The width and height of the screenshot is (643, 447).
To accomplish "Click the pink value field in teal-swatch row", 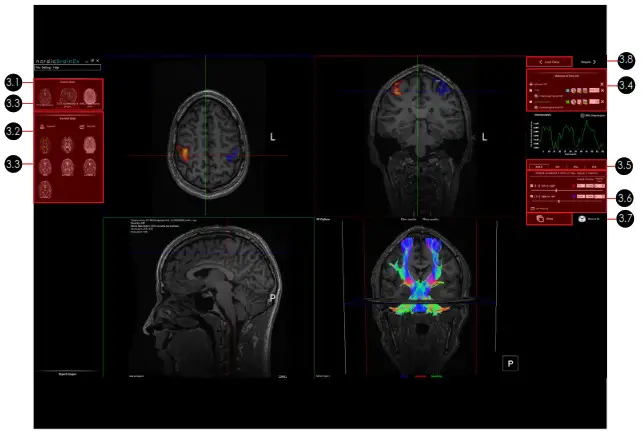I will [594, 90].
